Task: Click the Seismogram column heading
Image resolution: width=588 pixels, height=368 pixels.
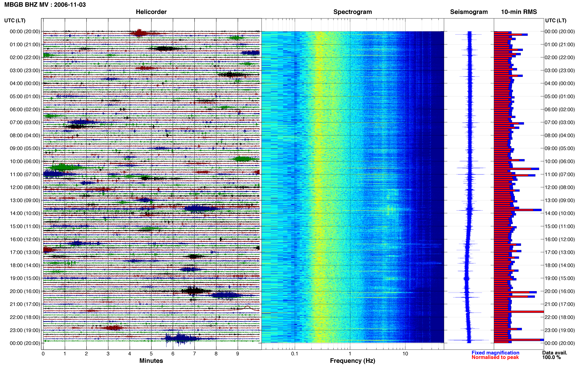Action: (x=469, y=12)
